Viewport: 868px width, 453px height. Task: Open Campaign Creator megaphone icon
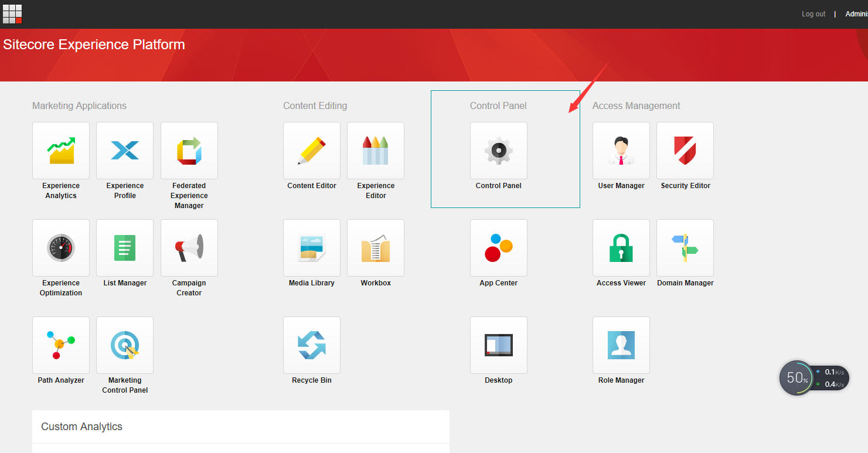pos(189,248)
